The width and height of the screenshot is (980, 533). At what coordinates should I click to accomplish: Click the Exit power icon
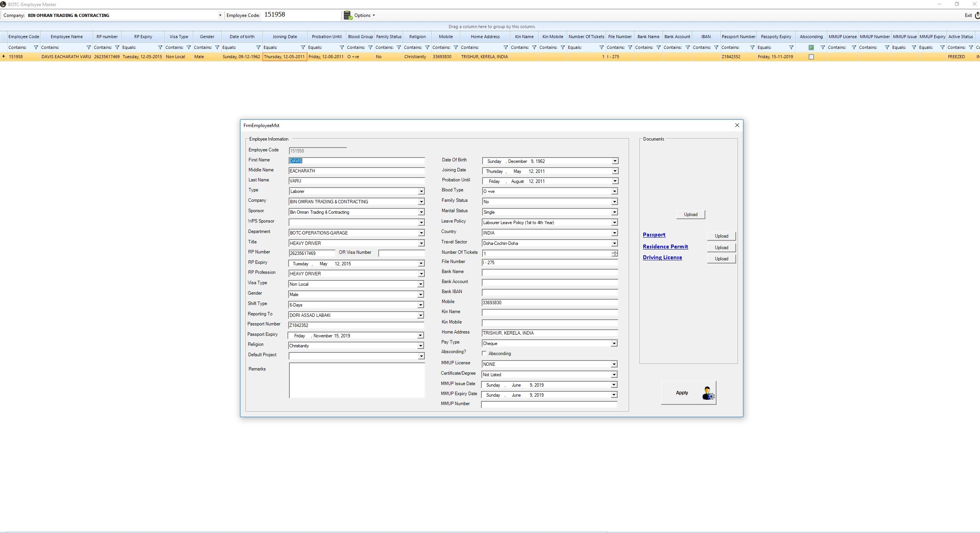point(977,15)
